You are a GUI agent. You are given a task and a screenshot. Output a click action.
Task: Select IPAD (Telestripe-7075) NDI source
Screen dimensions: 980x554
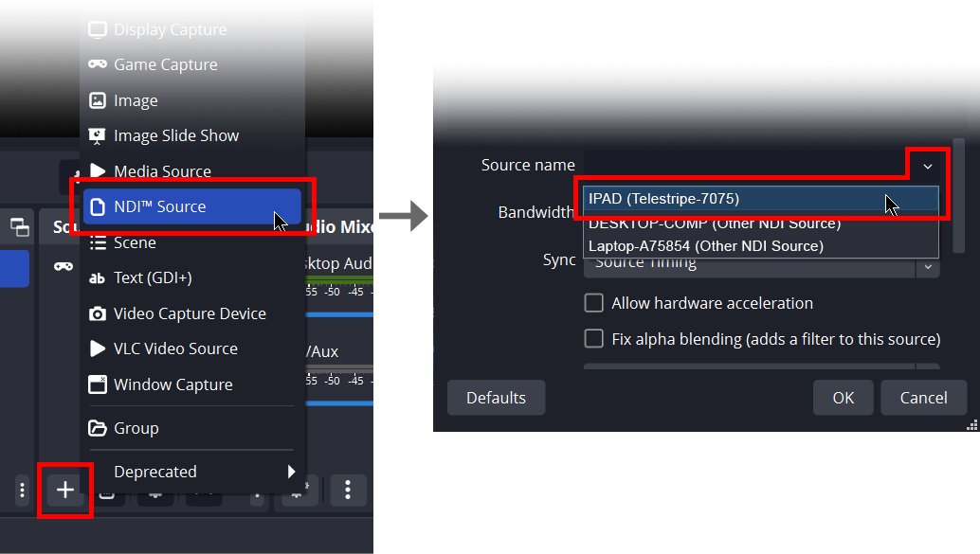(663, 199)
